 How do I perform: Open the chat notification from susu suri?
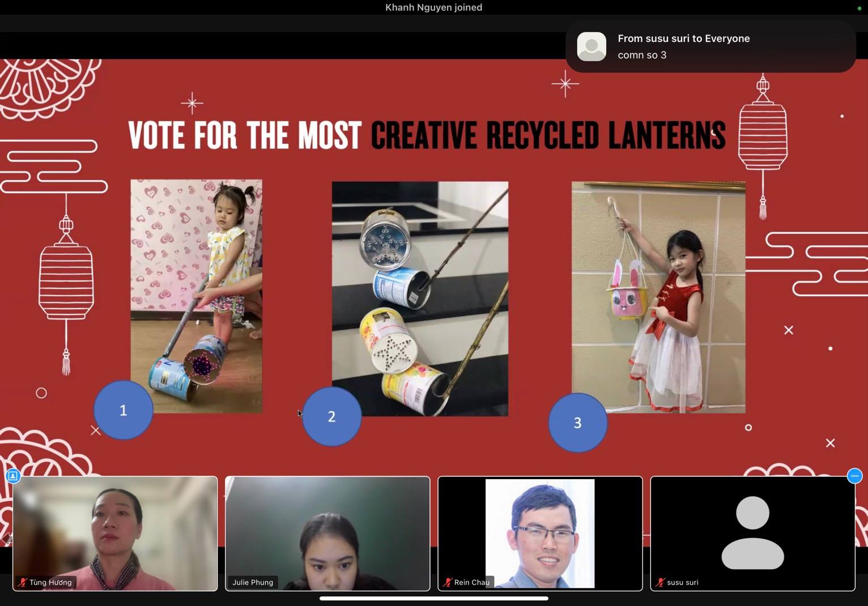coord(710,46)
